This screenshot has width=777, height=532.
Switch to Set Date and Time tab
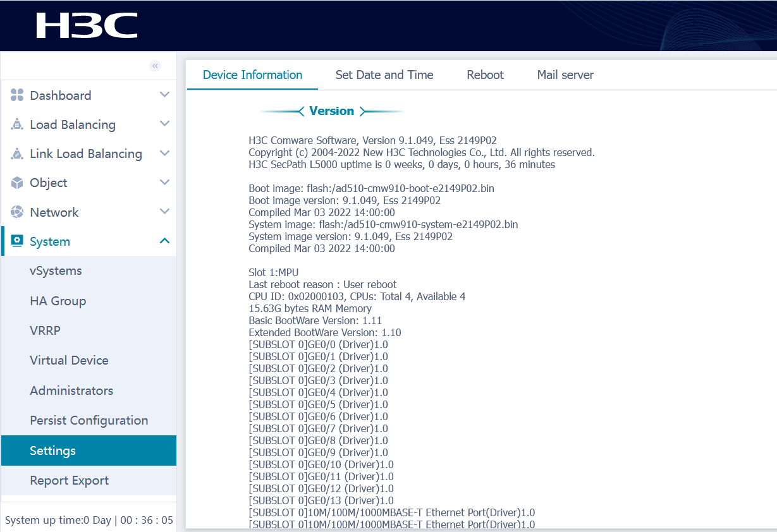(x=384, y=75)
